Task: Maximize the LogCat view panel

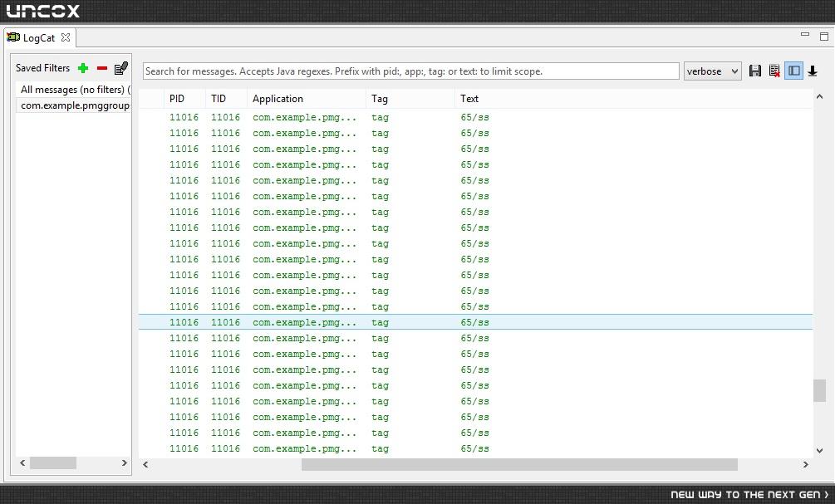Action: 824,37
